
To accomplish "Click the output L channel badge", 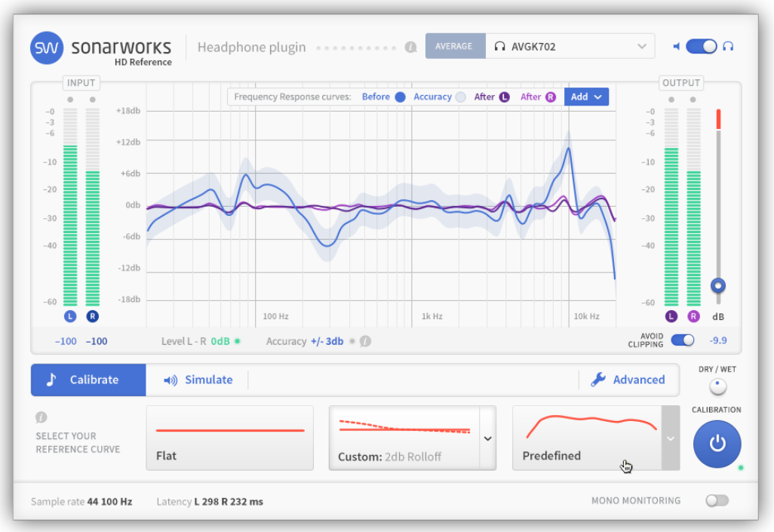I will point(671,316).
